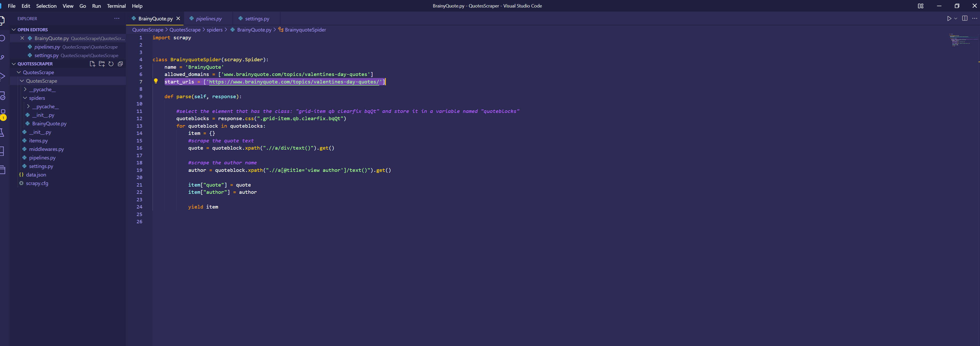Open editor More Actions ellipsis menu

(x=974, y=18)
